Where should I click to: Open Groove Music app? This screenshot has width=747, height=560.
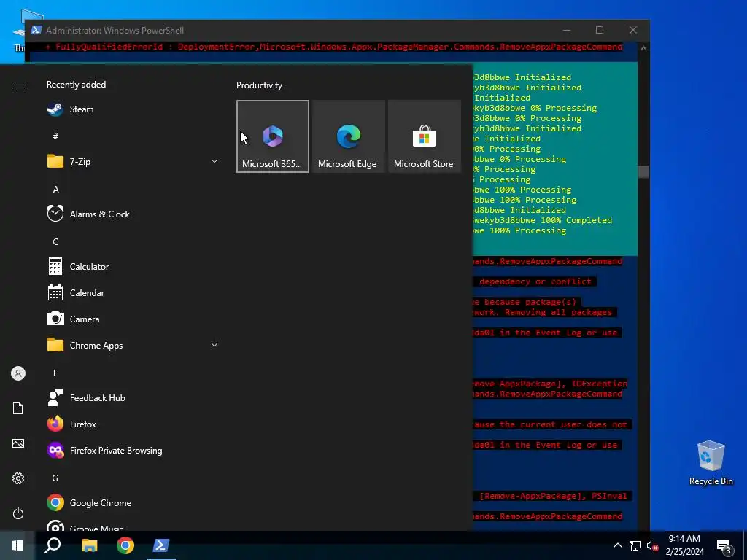coord(133,526)
